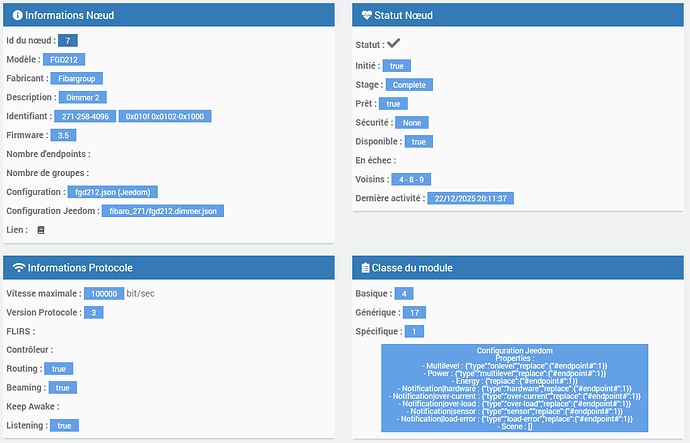Click the firmware 3.5 badge

[65, 136]
